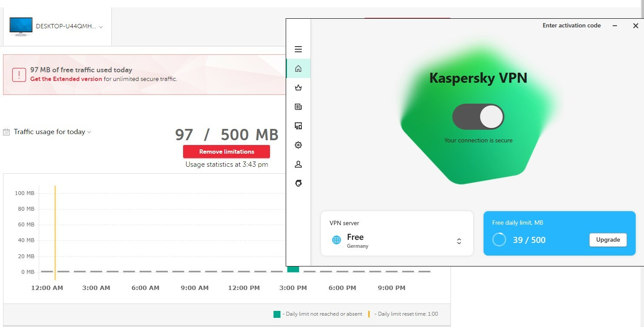644x327 pixels.
Task: Click the calendar icon by Traffic usage
Action: click(7, 132)
